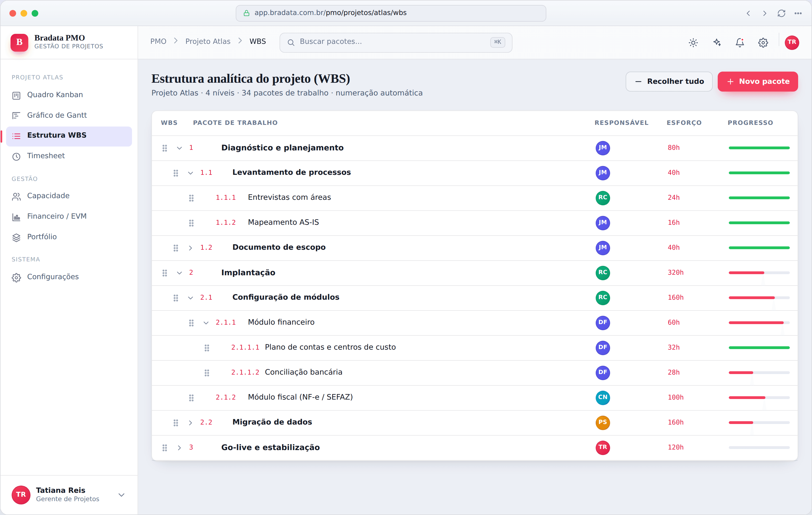Click CN avatar on Módulo fiscal row
The height and width of the screenshot is (515, 812).
pos(603,398)
